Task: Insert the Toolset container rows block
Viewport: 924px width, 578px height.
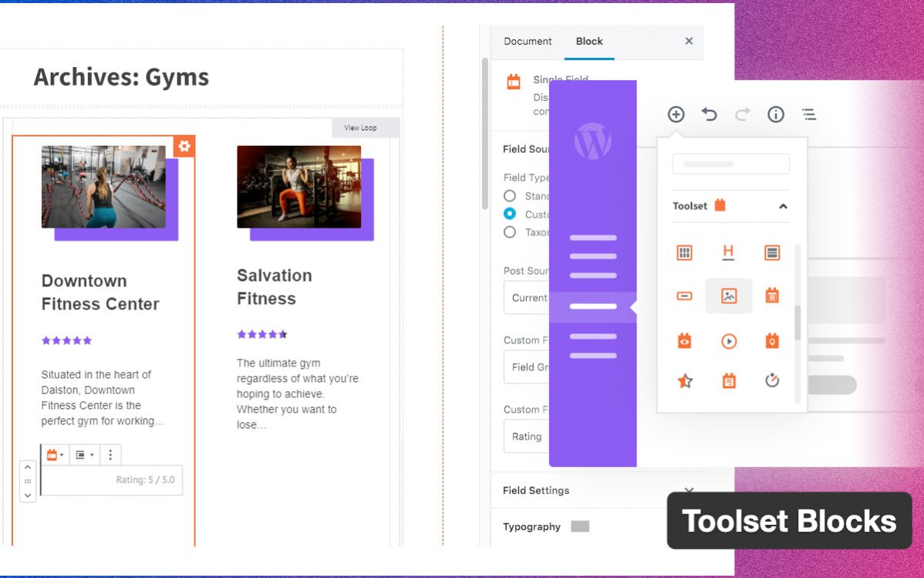Action: tap(772, 253)
